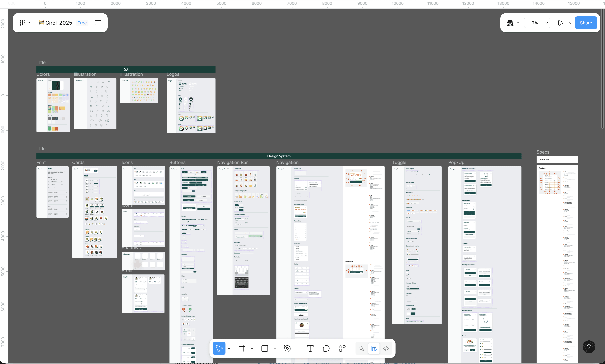The image size is (605, 364).
Task: Switch to Draw mode
Action: click(x=362, y=348)
